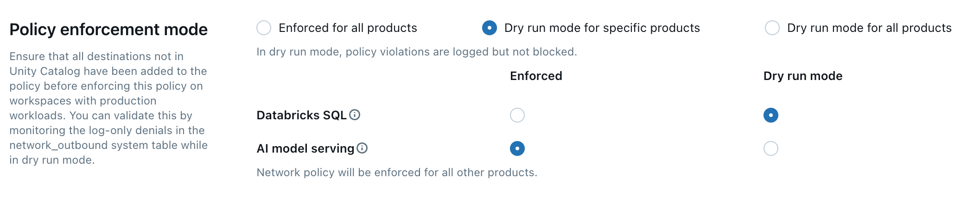Switch AI model serving to Dry run mode
The image size is (980, 197).
(x=771, y=148)
